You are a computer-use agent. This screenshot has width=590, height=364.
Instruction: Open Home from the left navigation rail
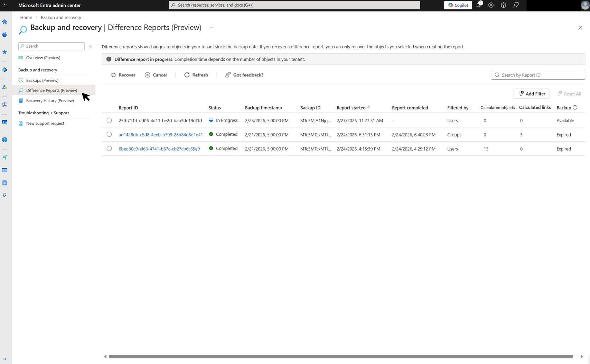click(x=5, y=22)
